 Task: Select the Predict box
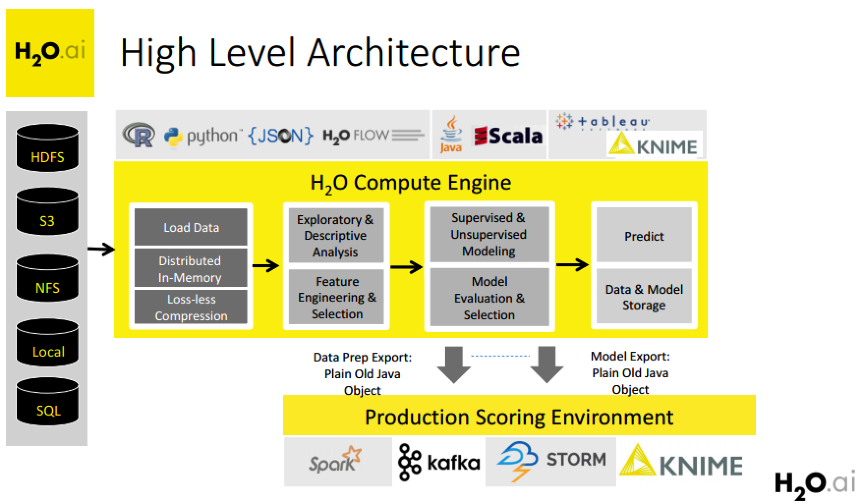click(644, 235)
